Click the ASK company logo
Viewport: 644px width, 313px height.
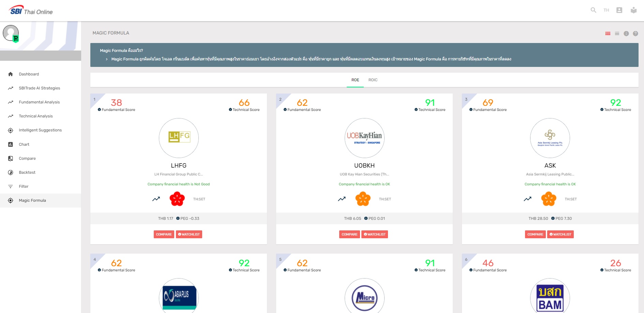pos(550,138)
